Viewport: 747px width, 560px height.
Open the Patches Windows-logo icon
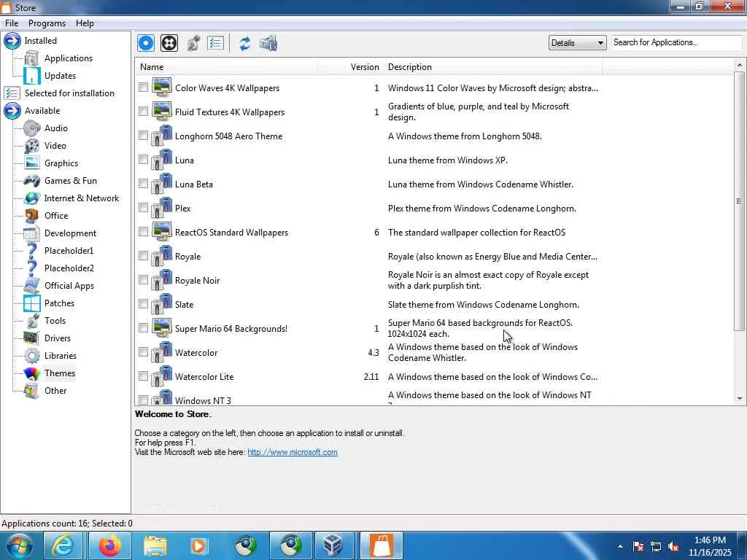click(x=32, y=303)
